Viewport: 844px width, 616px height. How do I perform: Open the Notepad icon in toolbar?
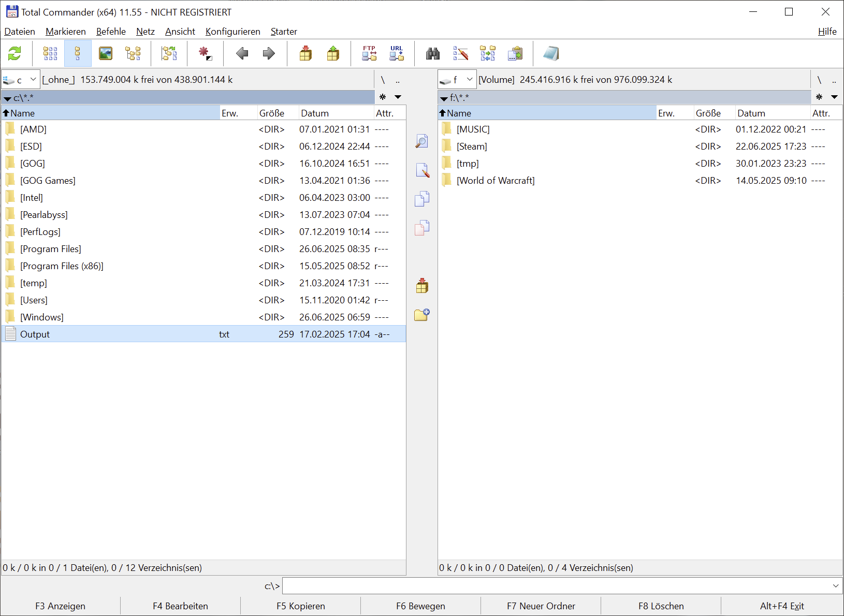(x=551, y=53)
